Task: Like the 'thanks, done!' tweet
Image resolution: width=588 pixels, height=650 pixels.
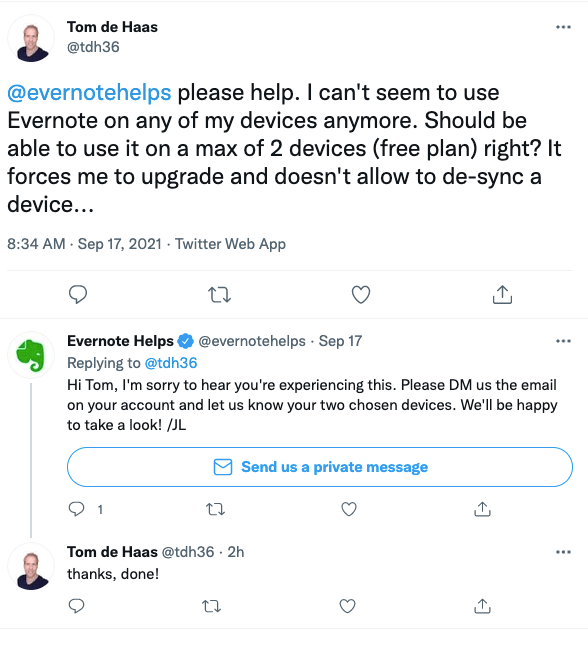Action: point(347,606)
